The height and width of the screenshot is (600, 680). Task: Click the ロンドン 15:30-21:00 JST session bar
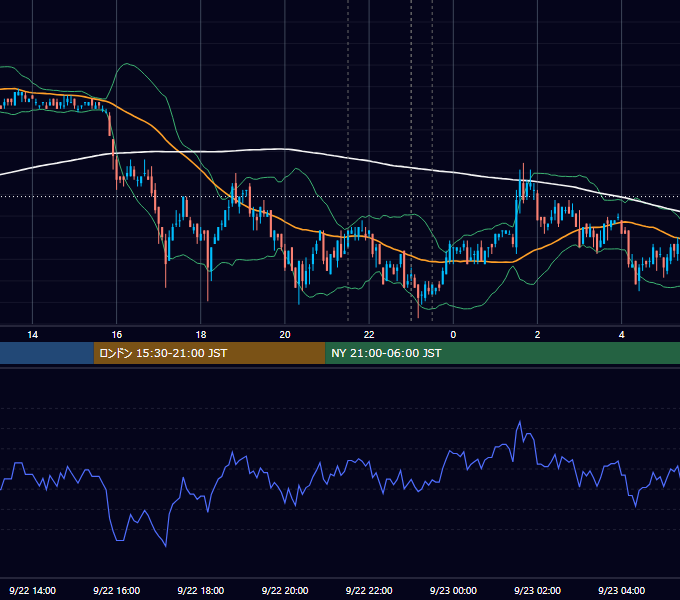209,353
